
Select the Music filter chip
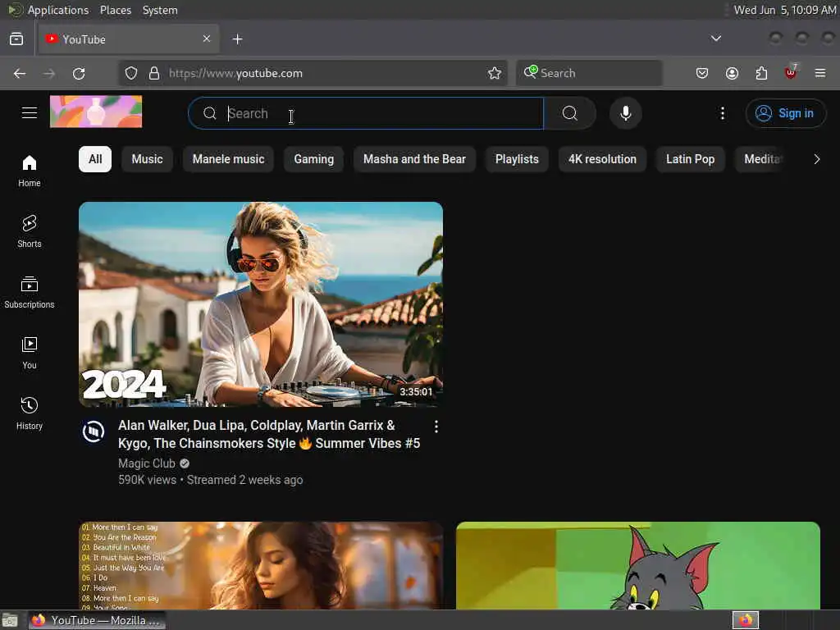(148, 159)
